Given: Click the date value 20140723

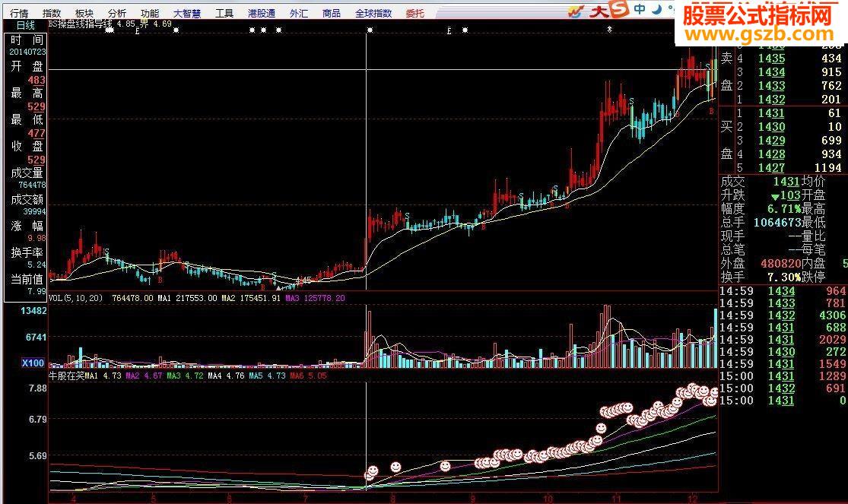Looking at the screenshot, I should (27, 52).
